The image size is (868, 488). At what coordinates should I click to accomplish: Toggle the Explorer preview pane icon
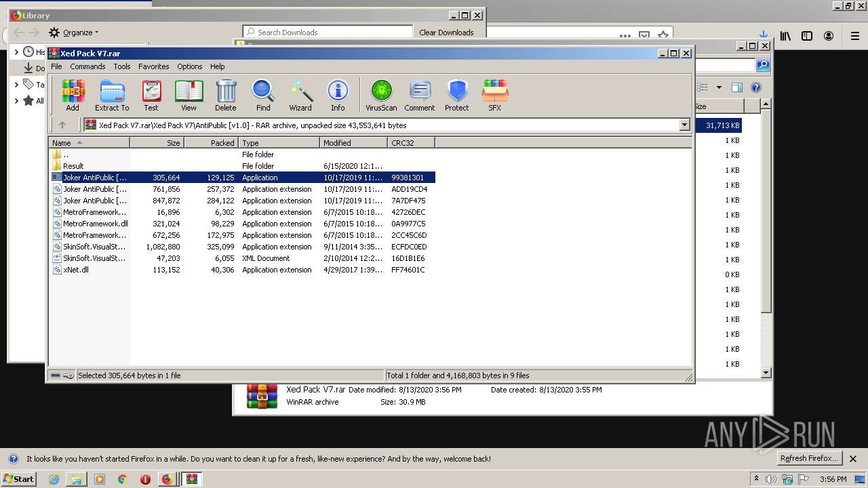[x=737, y=87]
